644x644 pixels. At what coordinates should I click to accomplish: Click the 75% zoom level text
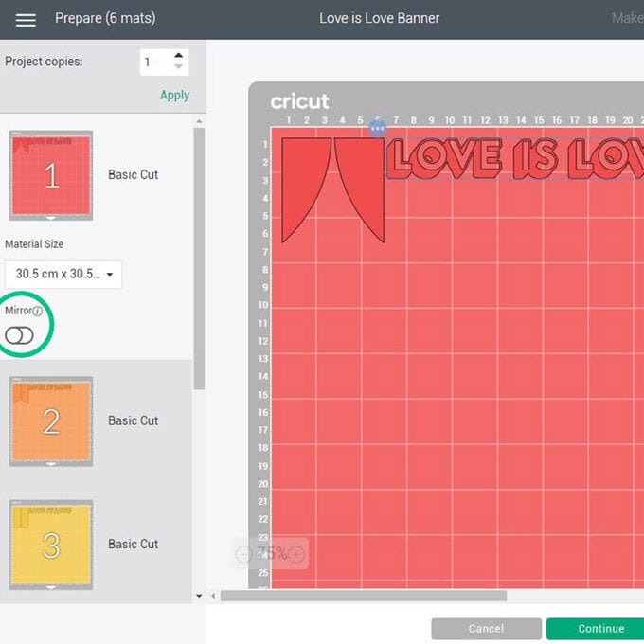tap(272, 553)
